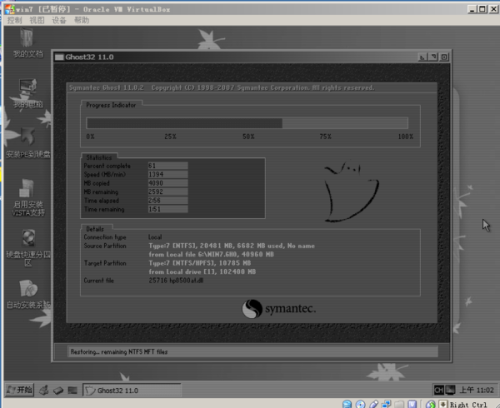Open the 设备 menu in VirtualBox
This screenshot has width=500, height=408.
tap(59, 20)
